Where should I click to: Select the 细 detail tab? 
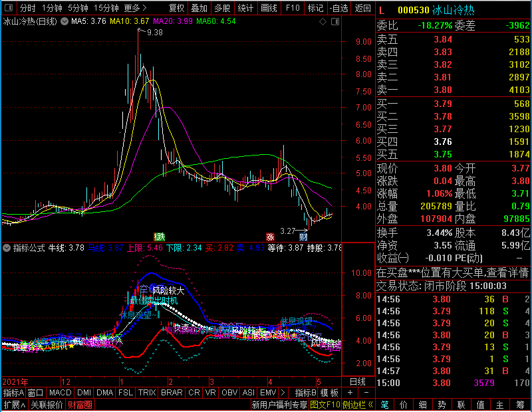423,405
